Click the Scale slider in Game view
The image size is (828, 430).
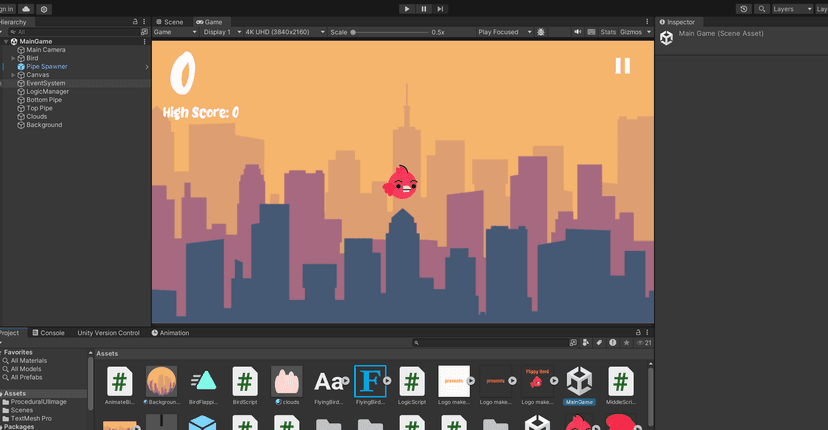tap(390, 32)
